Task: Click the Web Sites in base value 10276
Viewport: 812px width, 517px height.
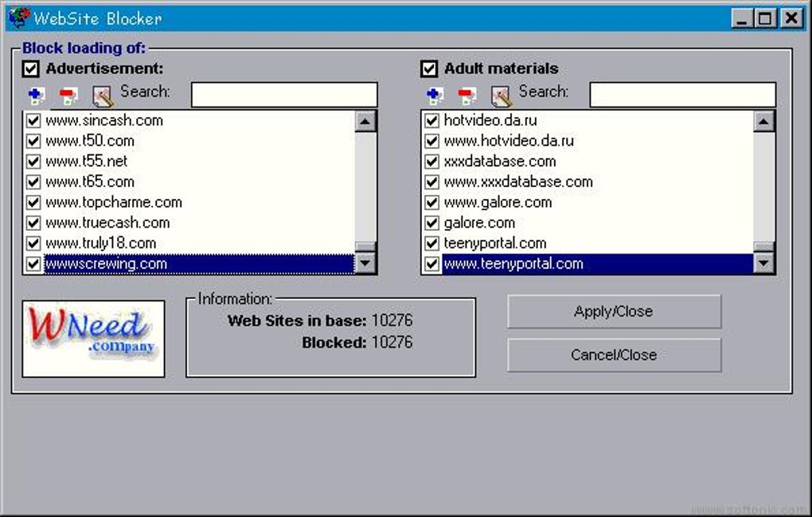Action: tap(392, 321)
